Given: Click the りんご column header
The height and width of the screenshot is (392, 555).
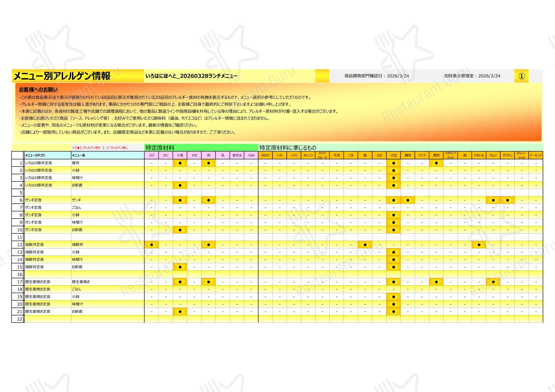Looking at the screenshot, I should point(493,155).
